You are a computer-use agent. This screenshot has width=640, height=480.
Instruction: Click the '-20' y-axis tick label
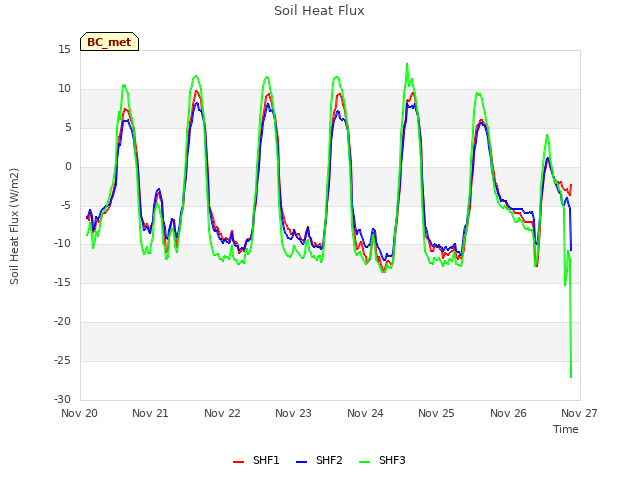click(63, 322)
